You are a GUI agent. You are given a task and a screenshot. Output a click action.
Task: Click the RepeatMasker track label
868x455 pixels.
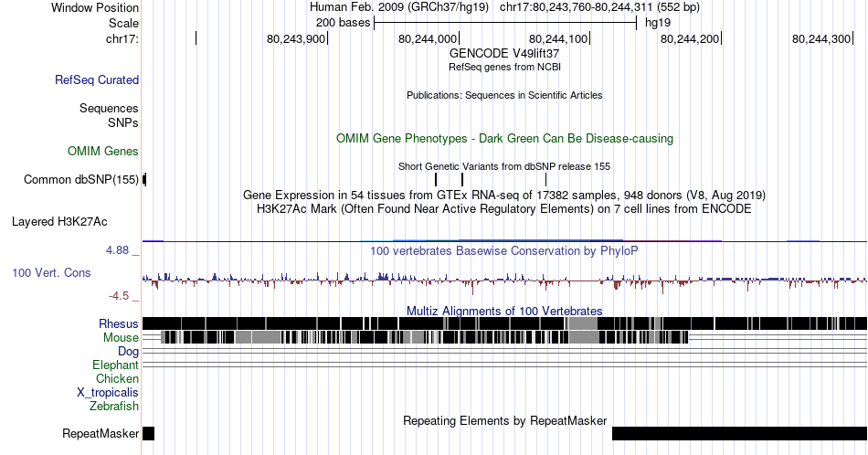[x=101, y=433]
